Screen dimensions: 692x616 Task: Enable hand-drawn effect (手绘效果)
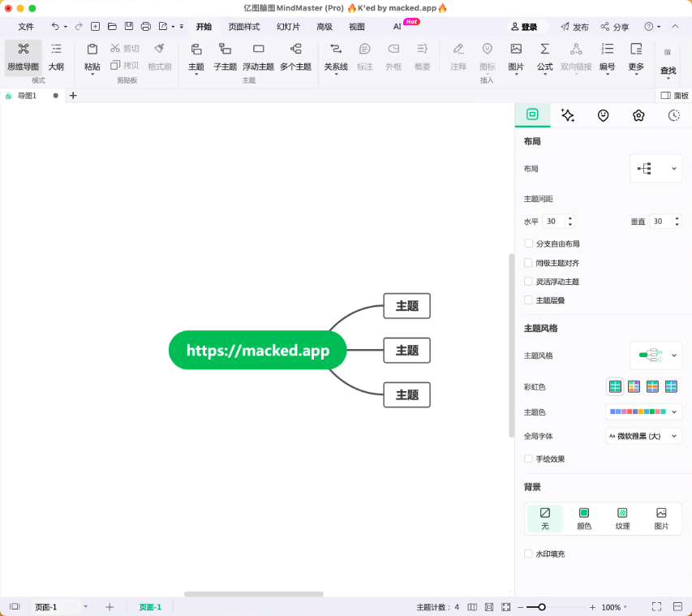[x=528, y=459]
